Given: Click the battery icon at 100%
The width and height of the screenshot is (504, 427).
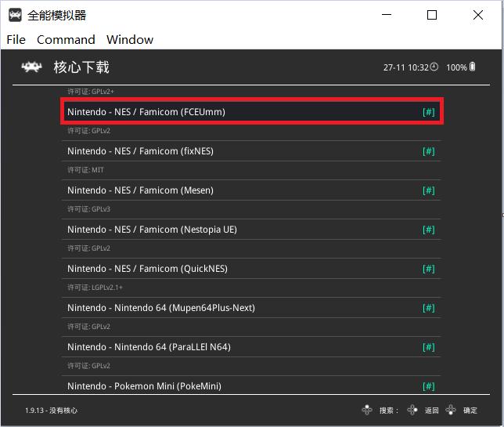Looking at the screenshot, I should pyautogui.click(x=472, y=67).
